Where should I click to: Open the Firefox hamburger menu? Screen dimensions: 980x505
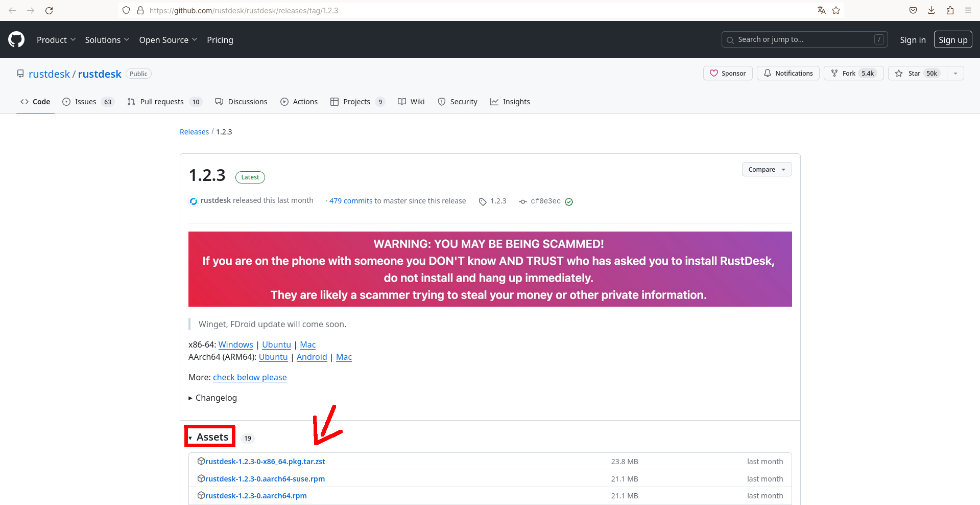pos(968,10)
